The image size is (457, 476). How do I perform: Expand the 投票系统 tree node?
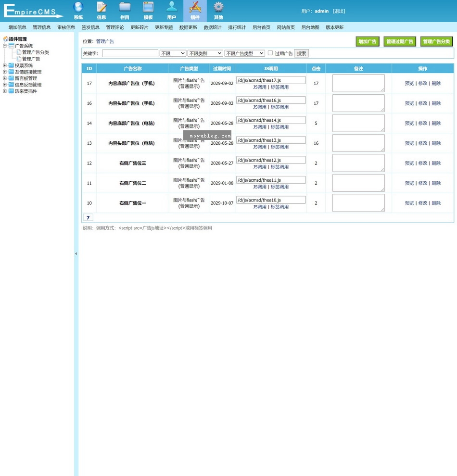pos(5,65)
